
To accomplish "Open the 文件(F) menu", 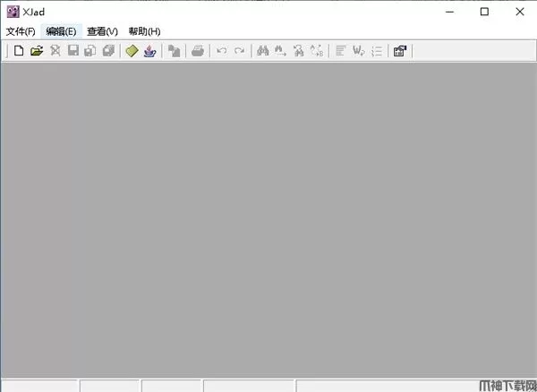I will (x=21, y=31).
